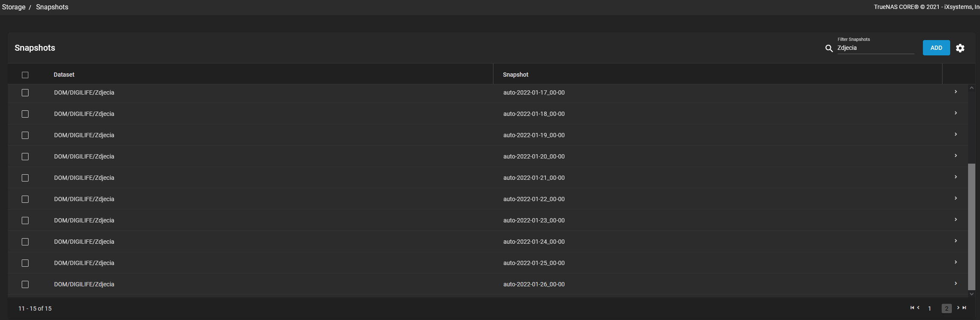This screenshot has height=320, width=980.
Task: Select checkbox for auto-2022-01-22_00-00 snapshot
Action: (x=25, y=199)
